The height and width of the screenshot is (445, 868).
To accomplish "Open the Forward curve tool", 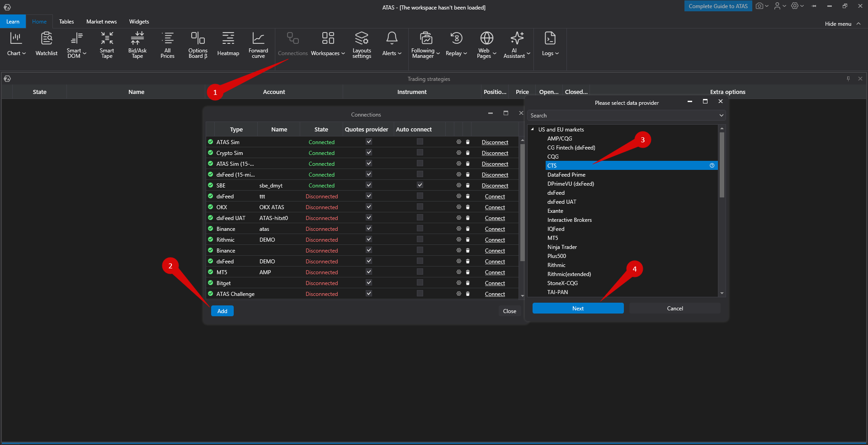I will 258,44.
